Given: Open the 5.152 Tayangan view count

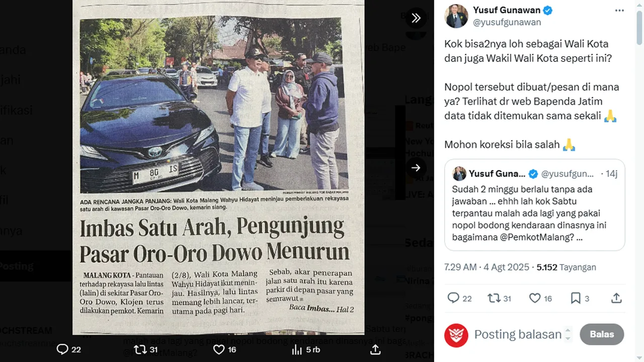Looking at the screenshot, I should pos(567,267).
